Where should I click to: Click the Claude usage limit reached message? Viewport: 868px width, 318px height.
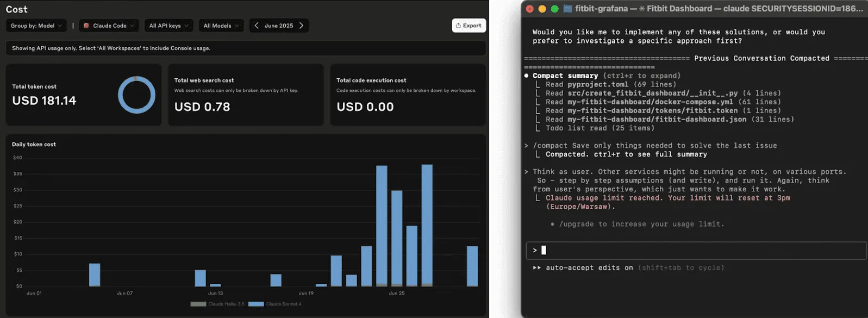(668, 202)
